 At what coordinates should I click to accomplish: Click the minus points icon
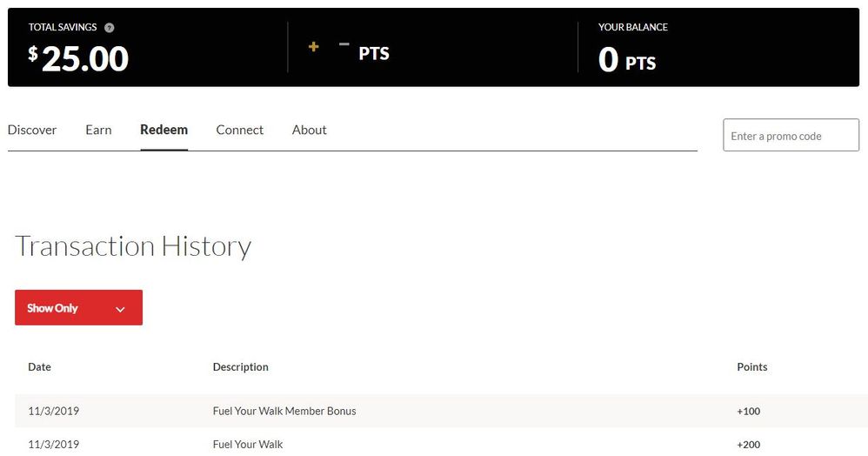[x=344, y=44]
